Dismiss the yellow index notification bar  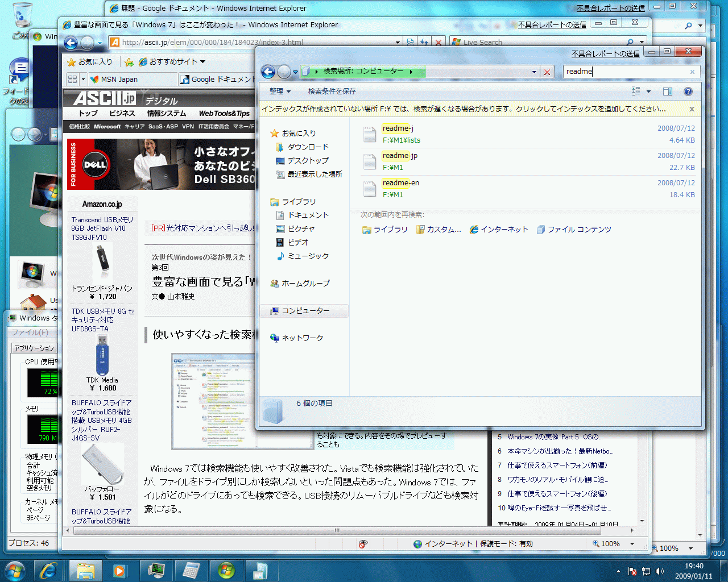[x=692, y=109]
